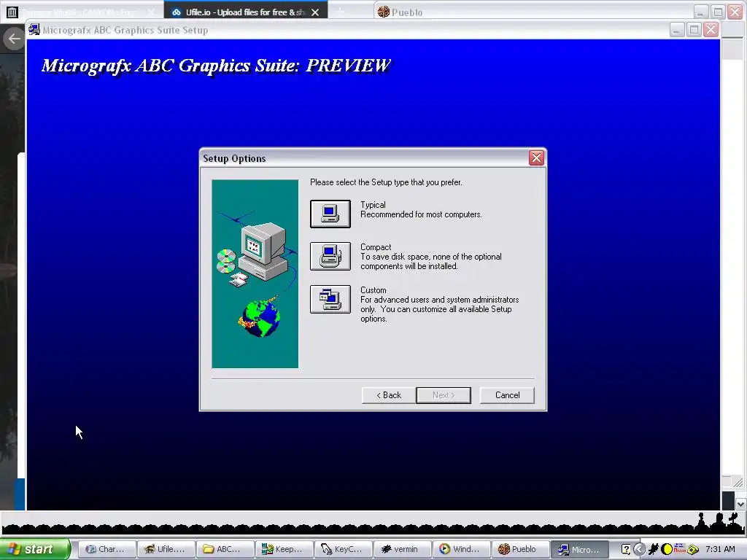Click the setup computer illustration image
This screenshot has width=747, height=560.
tap(255, 274)
